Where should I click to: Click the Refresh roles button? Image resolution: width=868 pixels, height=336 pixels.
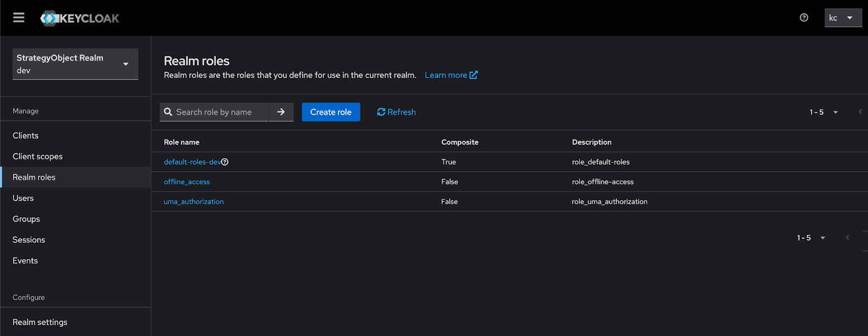pos(396,112)
